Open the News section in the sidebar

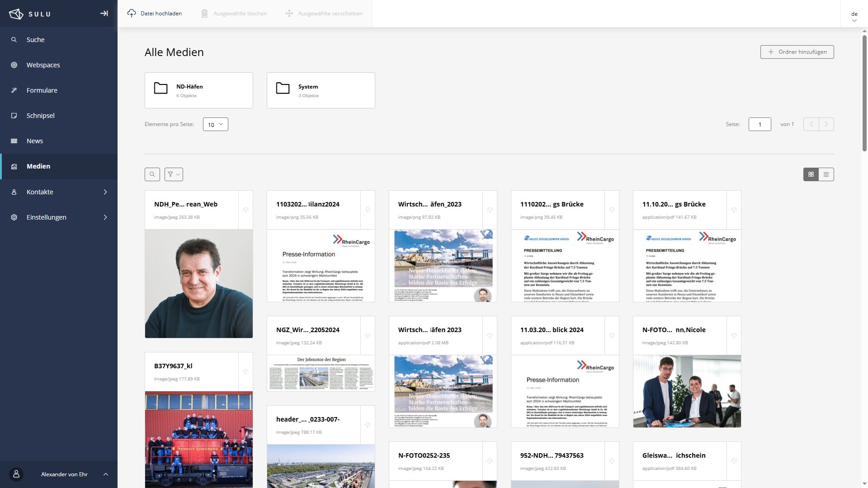35,141
